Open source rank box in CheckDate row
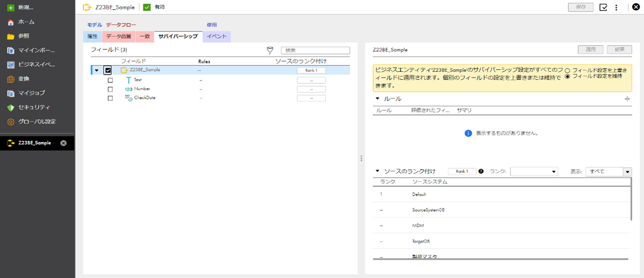The width and height of the screenshot is (644, 278). coord(311,98)
